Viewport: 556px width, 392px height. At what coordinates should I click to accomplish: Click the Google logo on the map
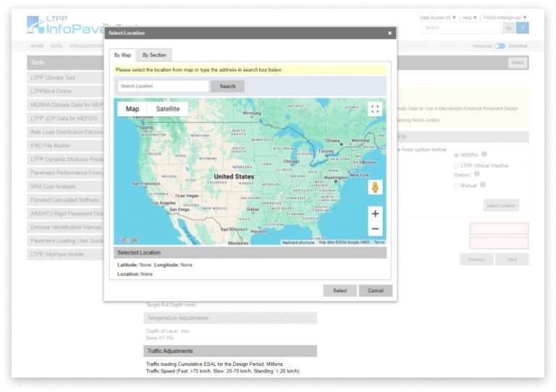(127, 240)
